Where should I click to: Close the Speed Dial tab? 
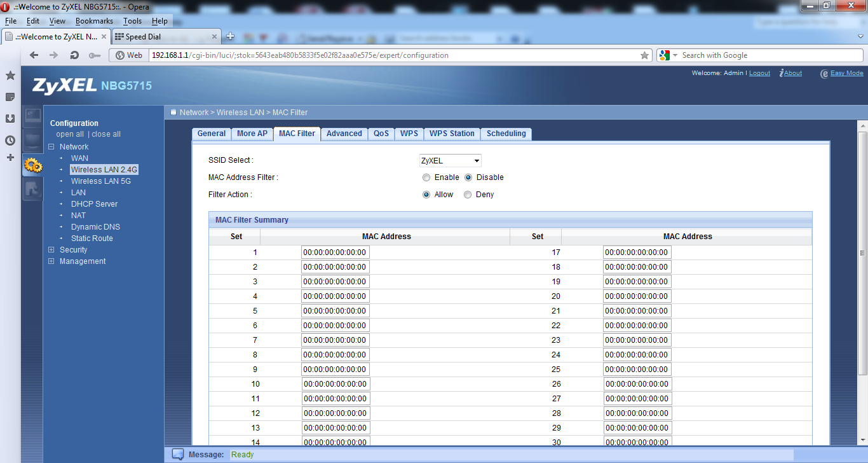[214, 37]
